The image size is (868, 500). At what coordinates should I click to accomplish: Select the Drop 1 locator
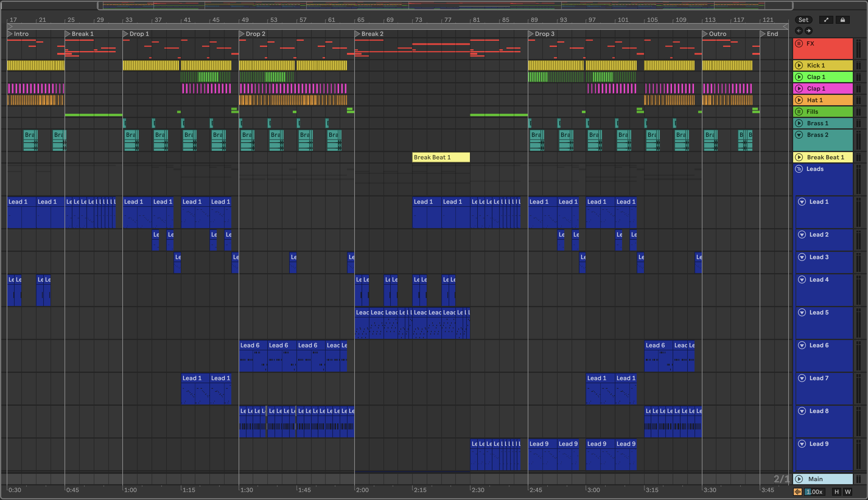[x=136, y=34]
